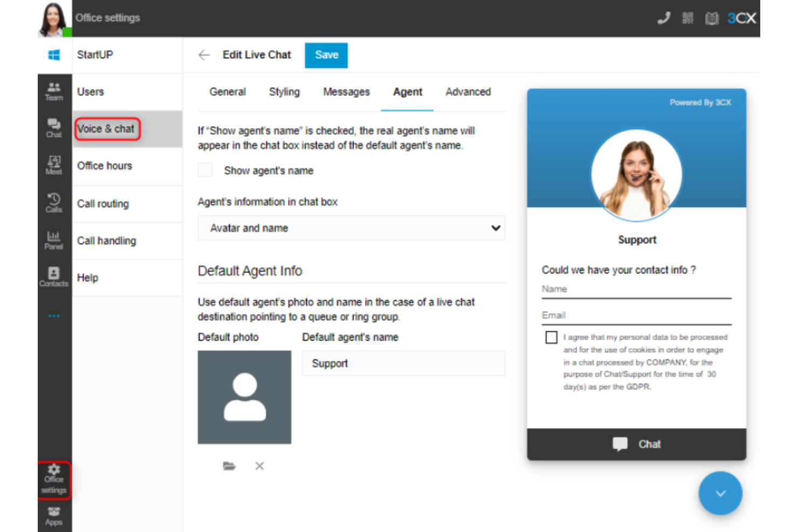Select the Chat icon in sidebar
Image resolution: width=798 pixels, height=532 pixels.
click(53, 127)
